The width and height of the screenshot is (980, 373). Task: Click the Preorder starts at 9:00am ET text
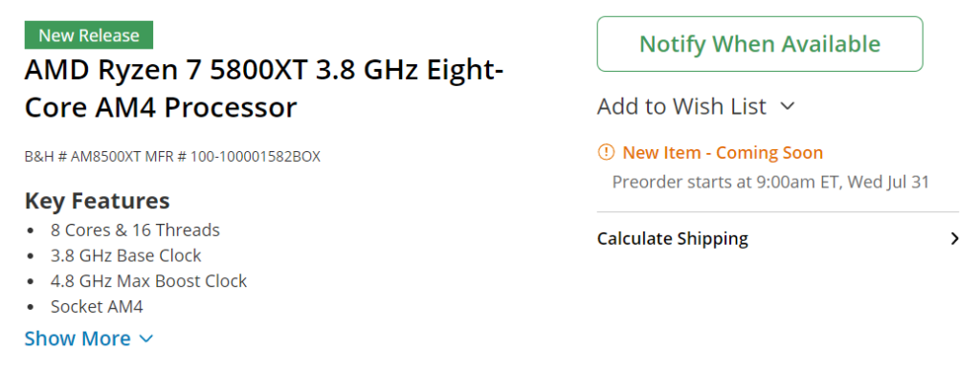(x=770, y=183)
